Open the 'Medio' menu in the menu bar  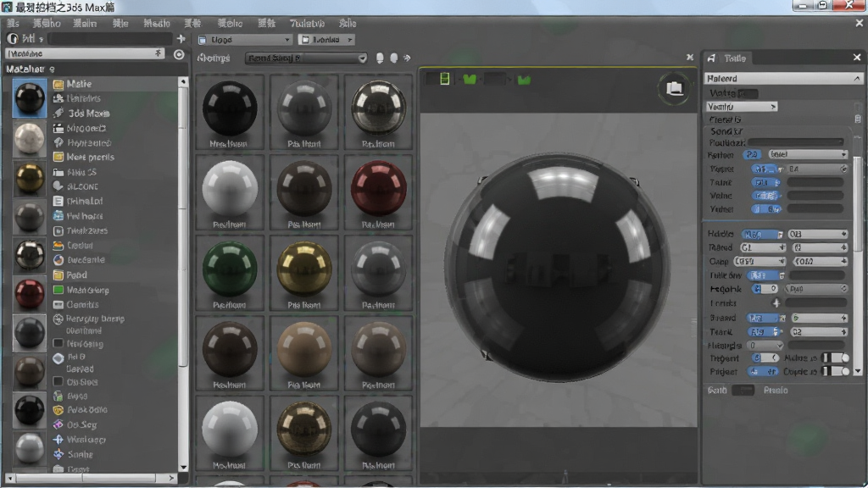(157, 23)
